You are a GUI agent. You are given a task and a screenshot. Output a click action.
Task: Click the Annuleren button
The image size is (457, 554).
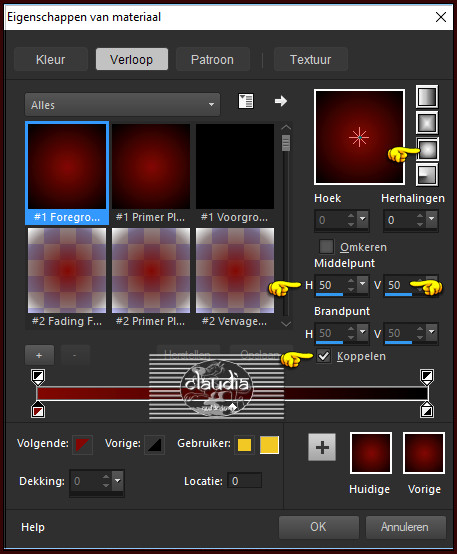point(405,527)
